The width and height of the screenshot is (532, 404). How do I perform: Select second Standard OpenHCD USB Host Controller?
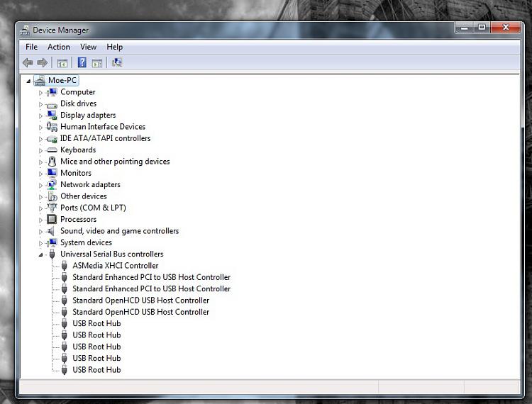point(141,312)
